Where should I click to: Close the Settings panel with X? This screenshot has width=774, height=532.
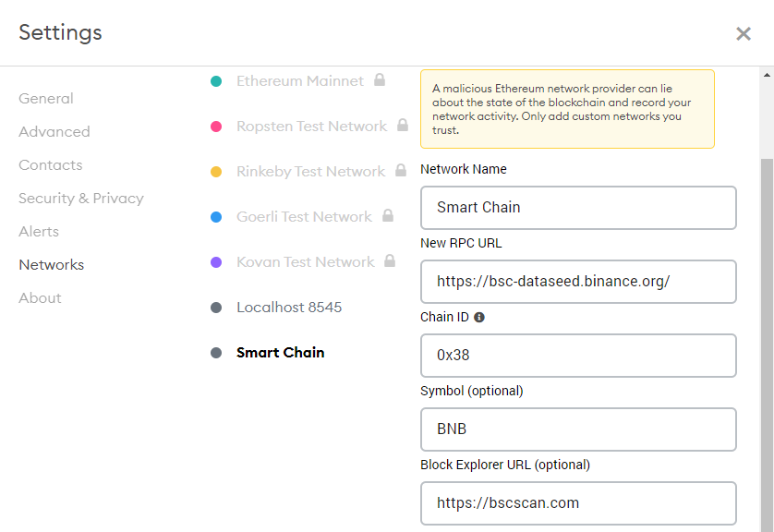(743, 33)
